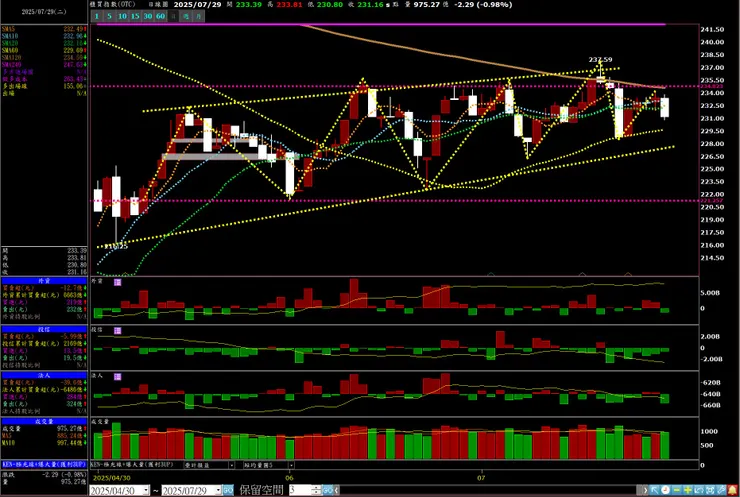This screenshot has height=497, width=740.
Task: Click the left chevron scroll arrow
Action: [x=336, y=490]
